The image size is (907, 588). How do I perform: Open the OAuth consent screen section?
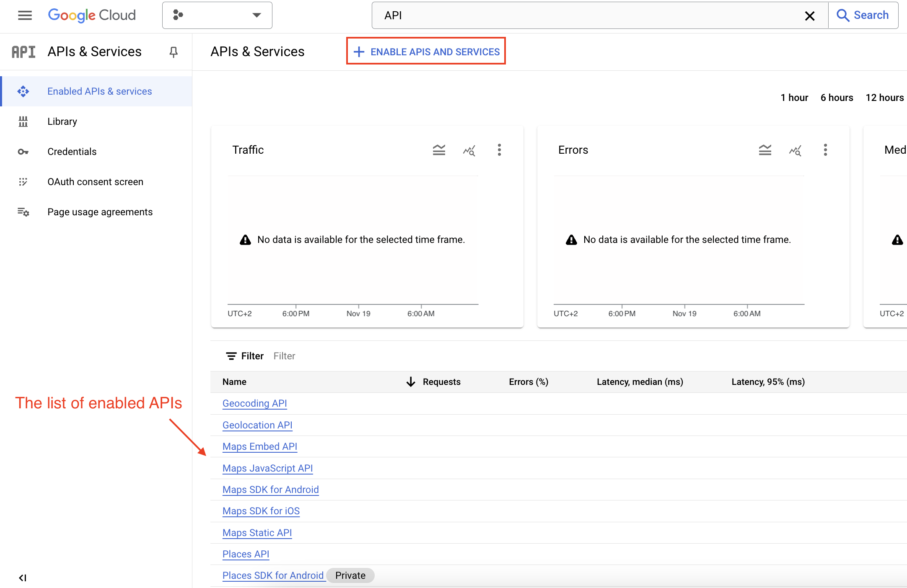click(95, 181)
